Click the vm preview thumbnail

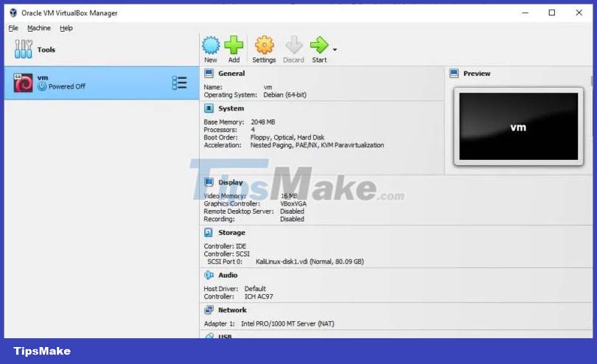(x=519, y=127)
